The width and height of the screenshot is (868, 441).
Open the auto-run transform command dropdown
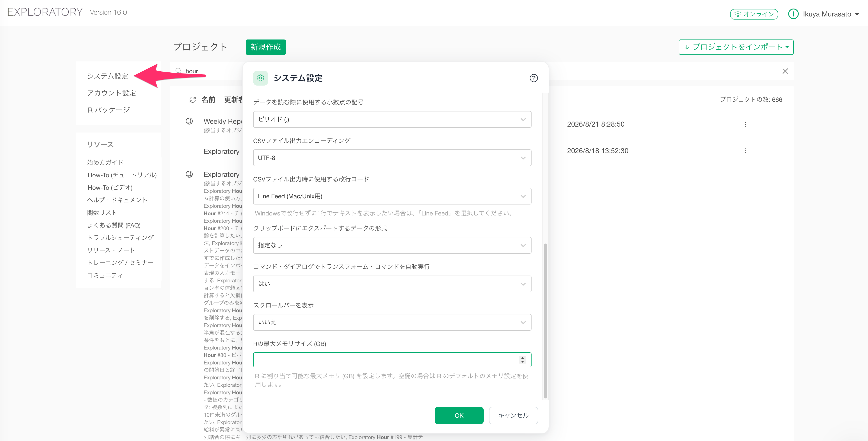tap(392, 284)
